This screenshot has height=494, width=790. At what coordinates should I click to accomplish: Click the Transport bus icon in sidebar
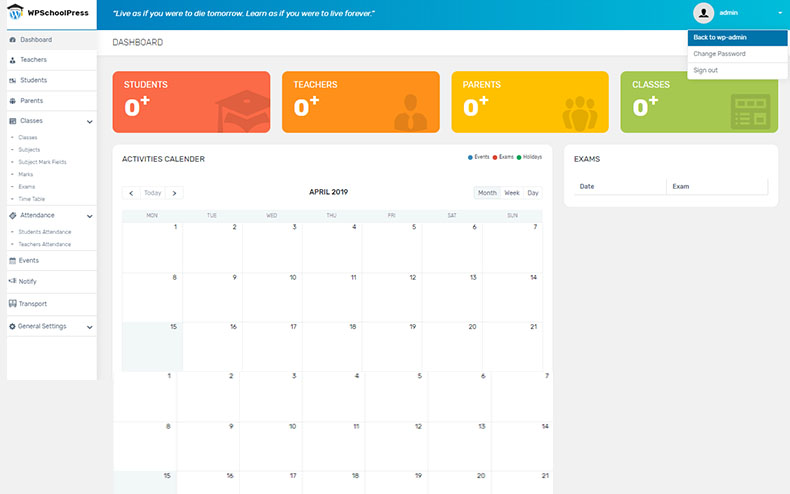(x=12, y=304)
